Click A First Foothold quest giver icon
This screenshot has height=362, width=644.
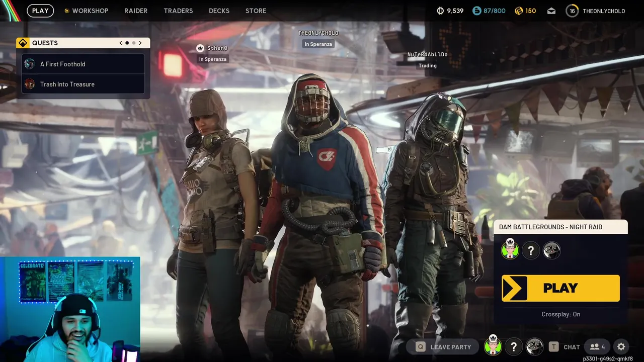click(x=30, y=64)
